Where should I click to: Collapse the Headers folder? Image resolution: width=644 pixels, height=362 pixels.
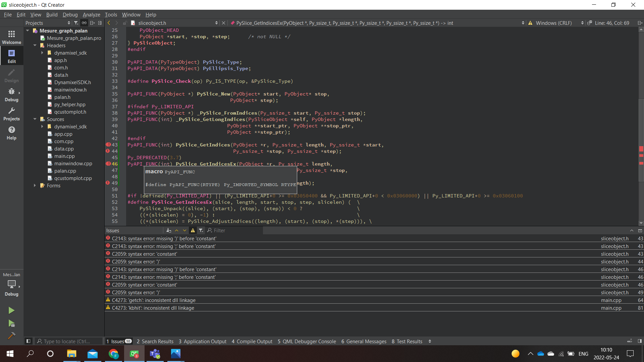click(x=35, y=45)
